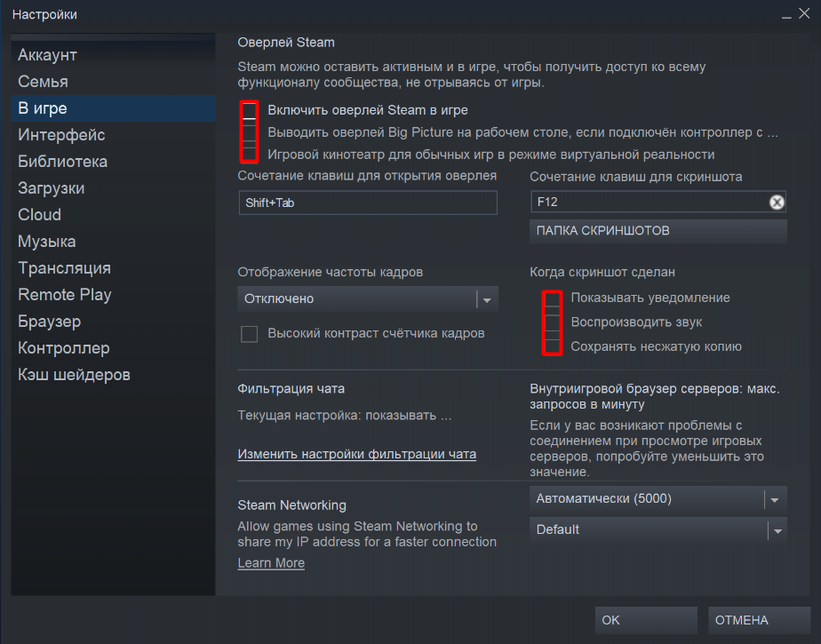Open the 'Default' Steam Networking dropdown
The height and width of the screenshot is (644, 821).
point(658,530)
